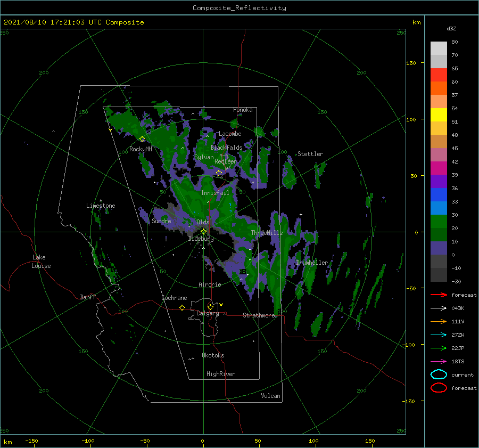Select the Sylvan label on the map

pos(204,157)
